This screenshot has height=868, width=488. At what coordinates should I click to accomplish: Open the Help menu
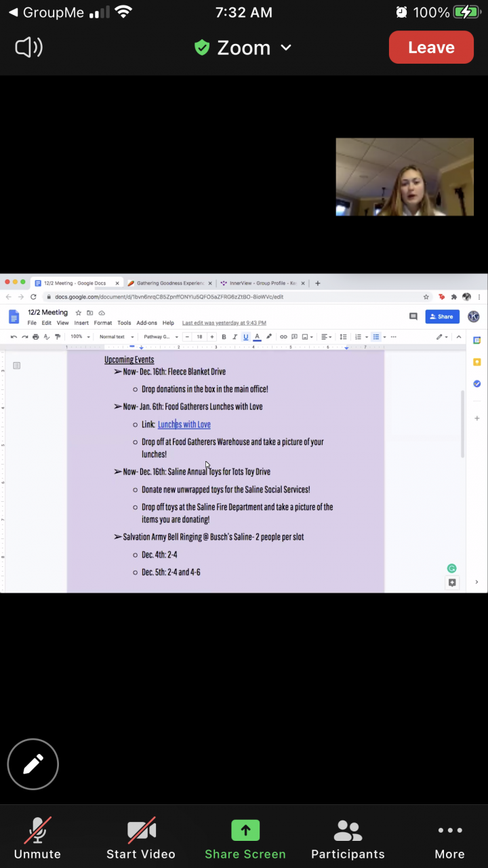point(168,323)
